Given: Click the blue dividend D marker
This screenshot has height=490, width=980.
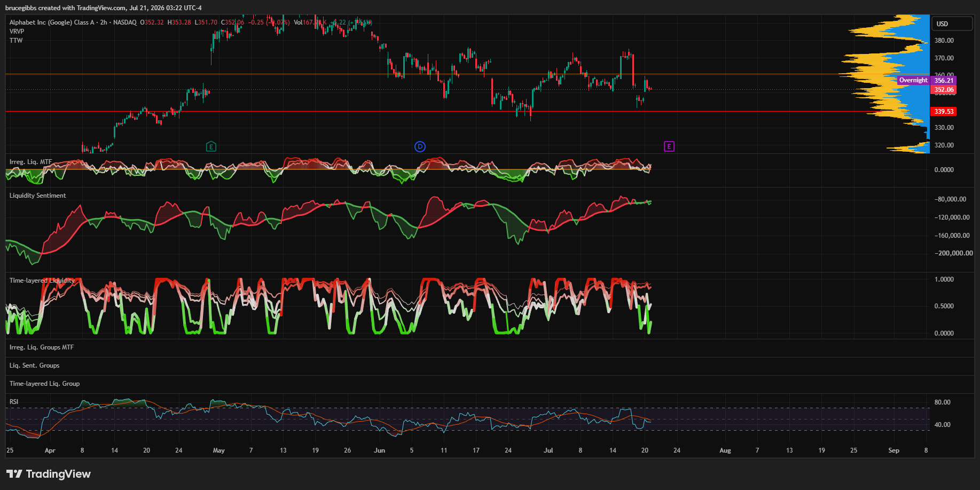Looking at the screenshot, I should pyautogui.click(x=420, y=146).
